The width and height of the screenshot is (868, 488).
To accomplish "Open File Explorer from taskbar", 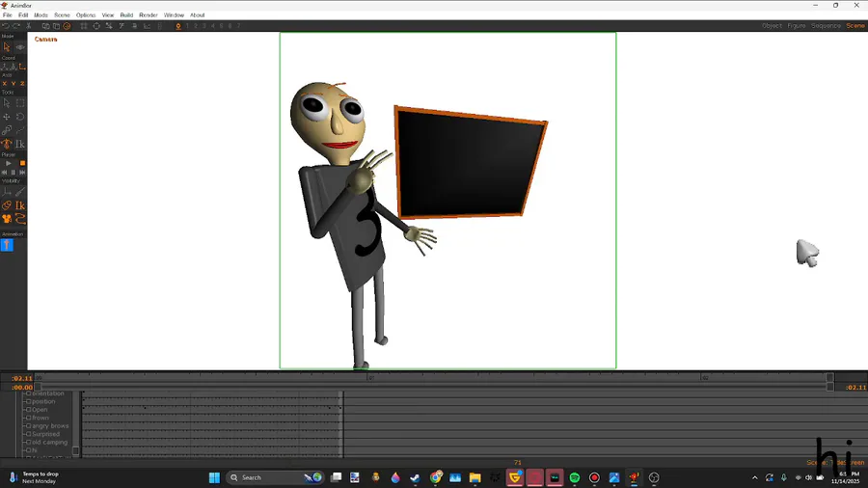I will [475, 477].
